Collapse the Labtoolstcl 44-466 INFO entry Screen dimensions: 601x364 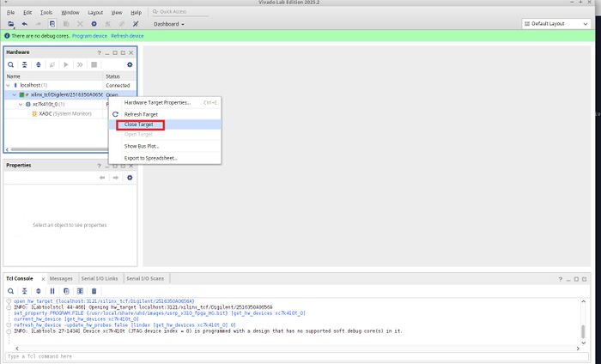(9, 306)
